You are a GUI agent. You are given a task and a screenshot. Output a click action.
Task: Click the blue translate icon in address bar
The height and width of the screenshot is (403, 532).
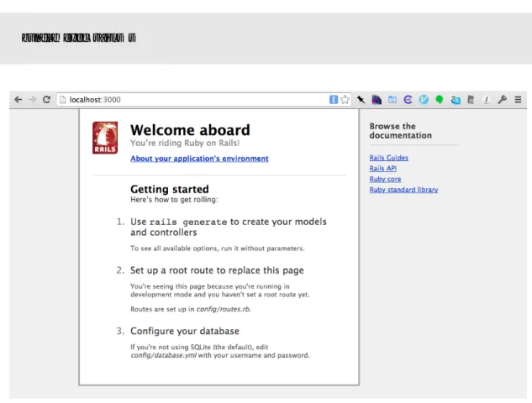point(334,100)
